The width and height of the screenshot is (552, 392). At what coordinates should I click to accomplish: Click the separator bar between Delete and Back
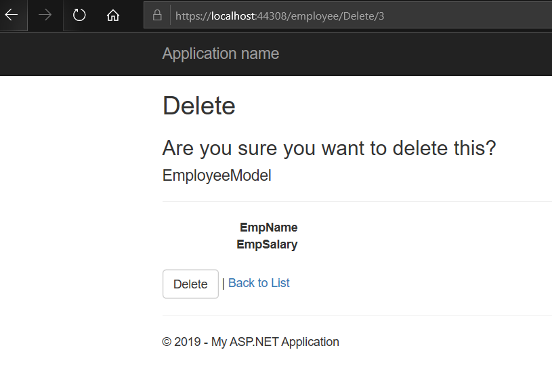pos(224,282)
